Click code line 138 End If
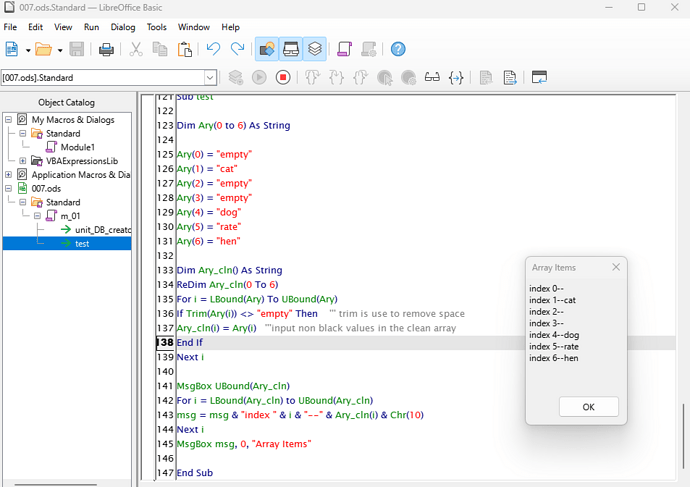Screen dimensions: 690x487 (190, 342)
